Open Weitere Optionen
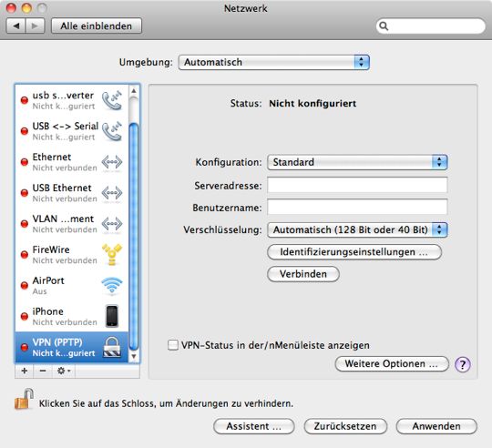The width and height of the screenshot is (492, 448). (392, 363)
